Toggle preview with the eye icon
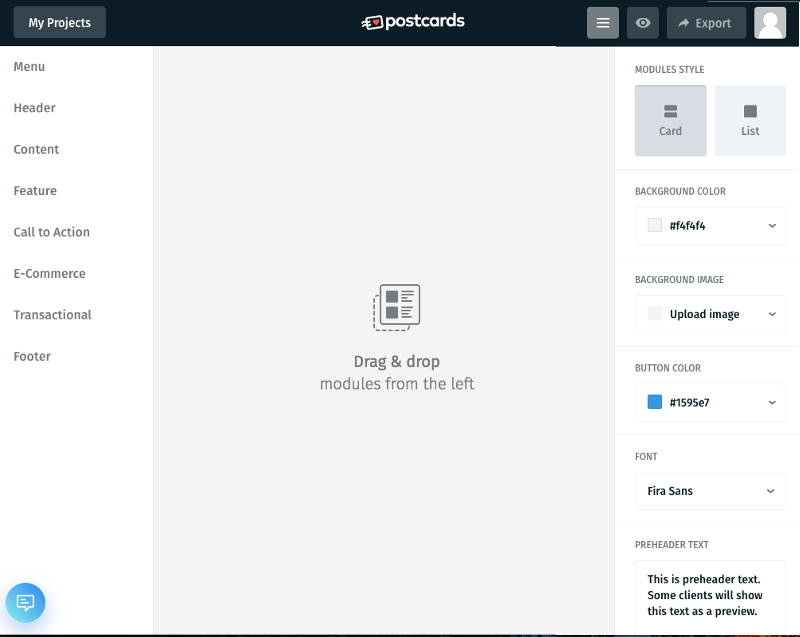Screen dimensions: 800x637 coord(642,23)
